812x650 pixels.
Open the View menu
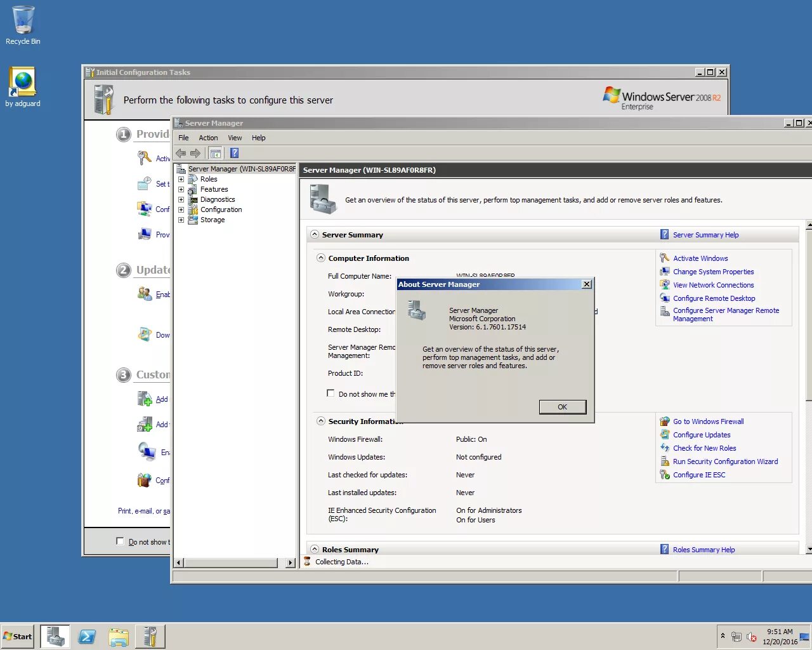[x=235, y=138]
